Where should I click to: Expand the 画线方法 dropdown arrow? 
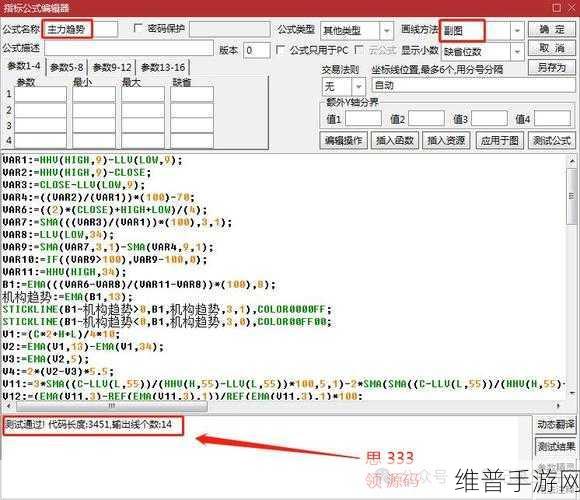coord(517,31)
